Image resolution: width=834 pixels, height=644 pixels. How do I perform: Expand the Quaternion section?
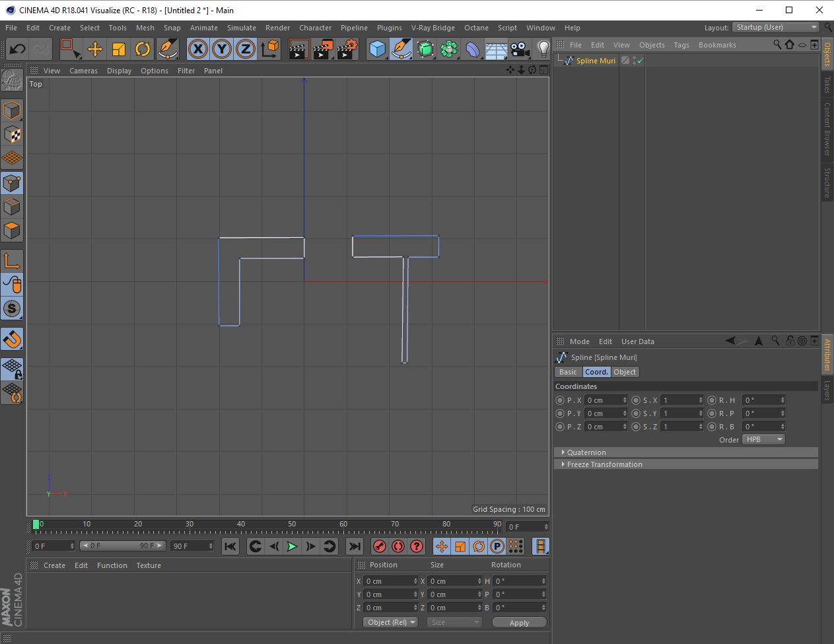pyautogui.click(x=686, y=452)
